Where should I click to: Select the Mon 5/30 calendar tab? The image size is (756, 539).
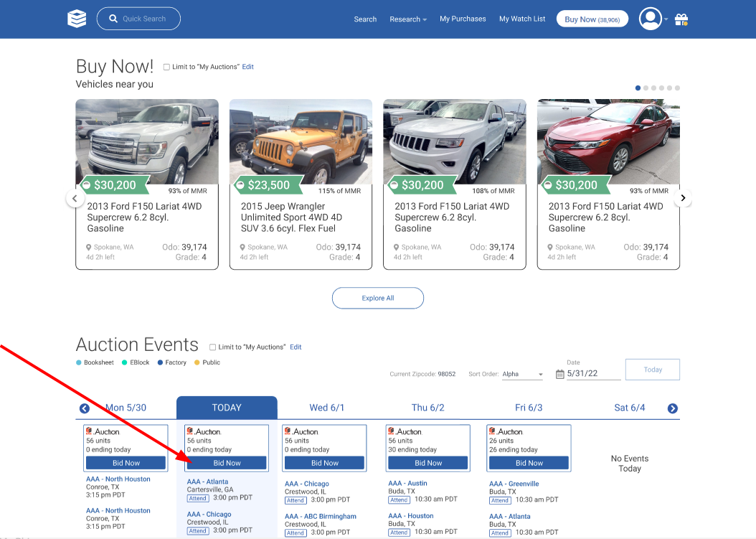tap(126, 408)
